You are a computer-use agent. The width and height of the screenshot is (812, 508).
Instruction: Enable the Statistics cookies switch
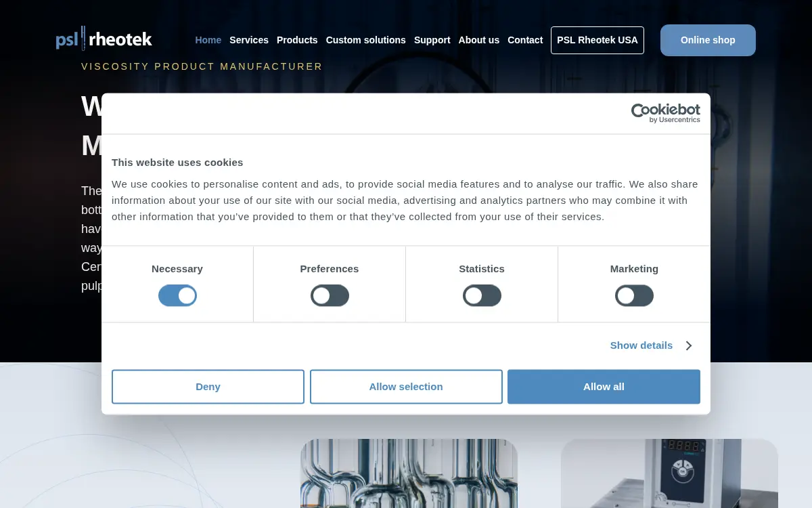pos(482,295)
